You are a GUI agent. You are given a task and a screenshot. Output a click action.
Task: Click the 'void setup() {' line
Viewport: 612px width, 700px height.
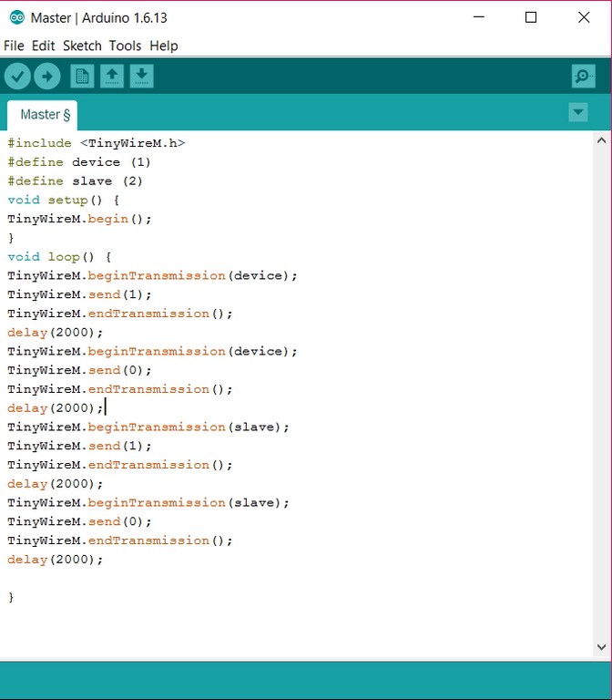pyautogui.click(x=64, y=200)
